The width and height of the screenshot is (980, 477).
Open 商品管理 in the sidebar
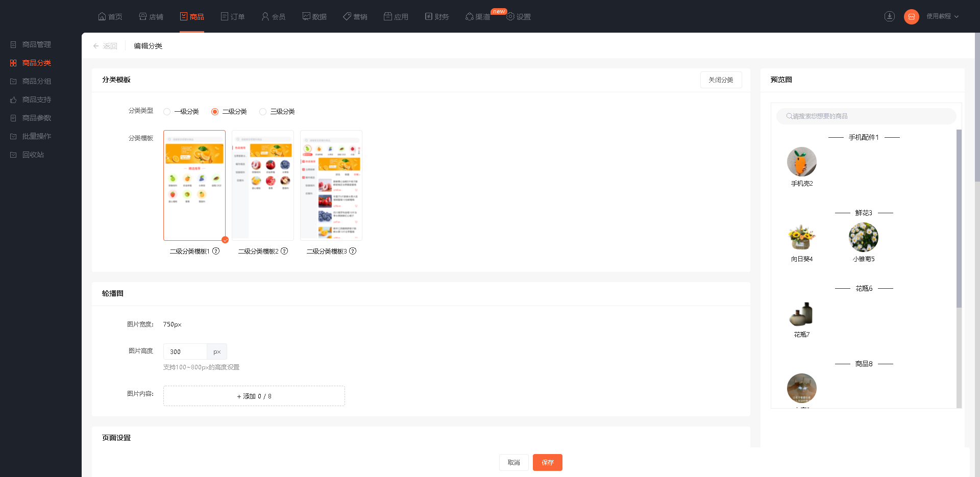point(36,44)
